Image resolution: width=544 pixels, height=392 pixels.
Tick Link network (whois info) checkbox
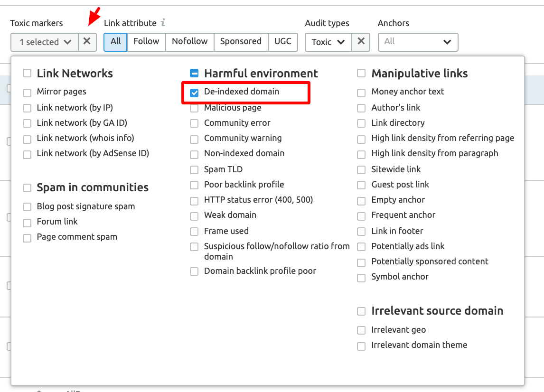pyautogui.click(x=27, y=139)
